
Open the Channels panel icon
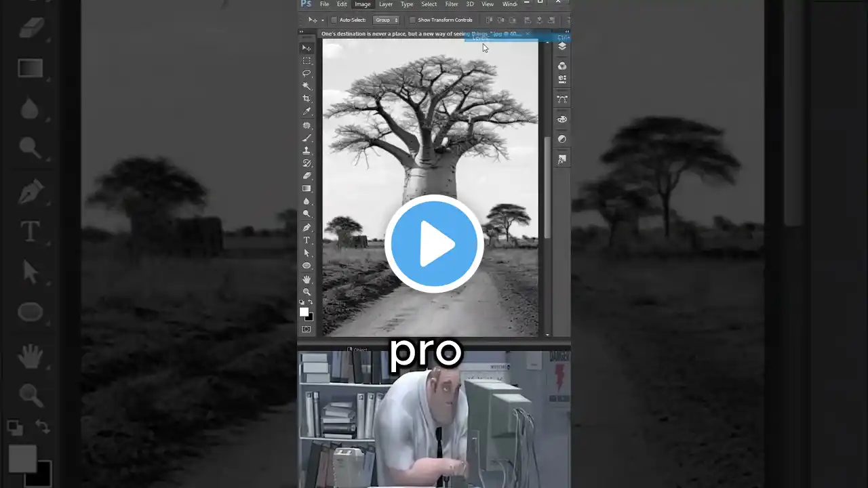(x=562, y=66)
